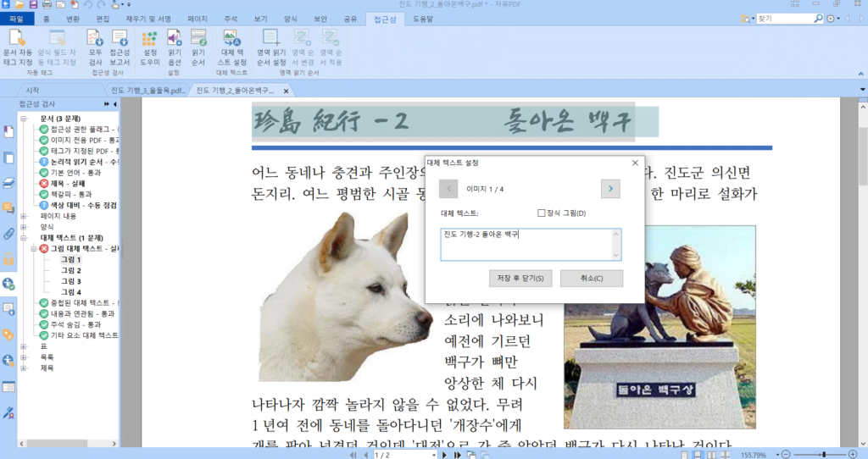Click the undo arrow in quick toolbar
The width and height of the screenshot is (868, 459).
[88, 4]
